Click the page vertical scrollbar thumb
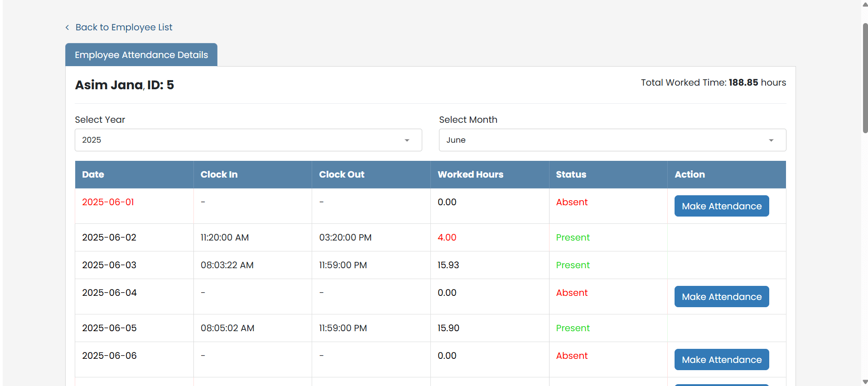This screenshot has width=868, height=386. (865, 78)
